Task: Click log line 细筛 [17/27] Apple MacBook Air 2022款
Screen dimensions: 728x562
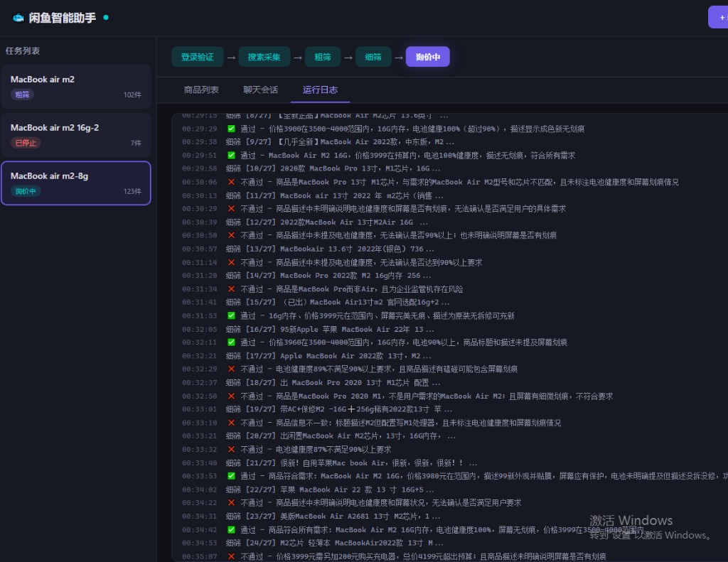Action: tap(328, 356)
